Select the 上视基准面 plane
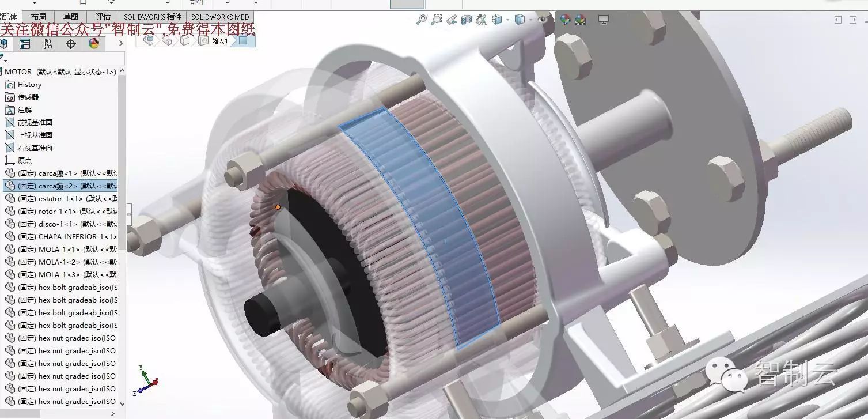Screen dimensions: 868x419 click(x=35, y=135)
